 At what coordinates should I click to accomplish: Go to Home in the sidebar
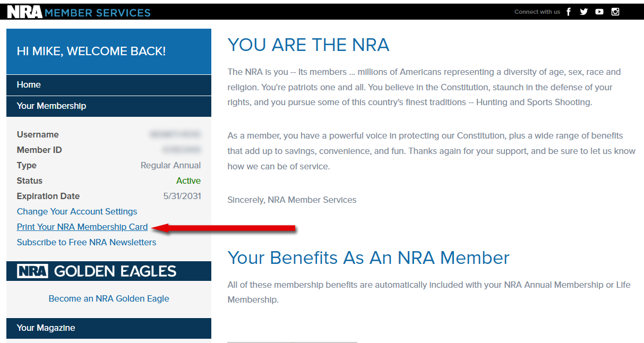point(29,85)
